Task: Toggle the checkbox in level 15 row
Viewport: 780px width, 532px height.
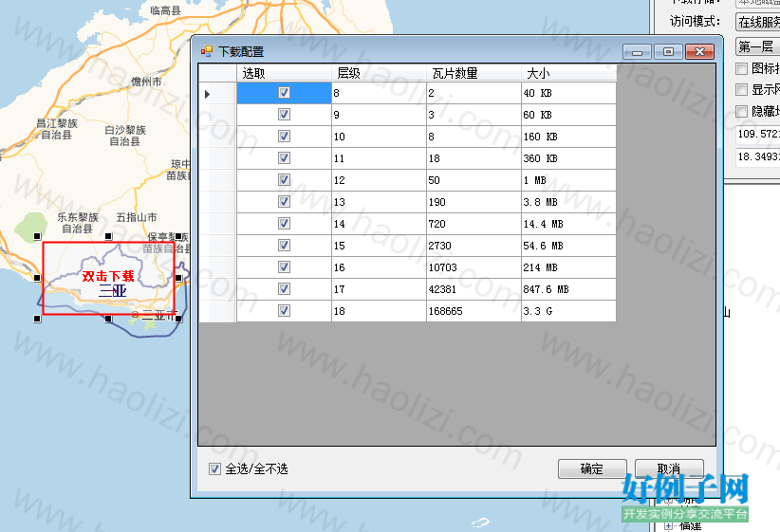Action: click(284, 246)
